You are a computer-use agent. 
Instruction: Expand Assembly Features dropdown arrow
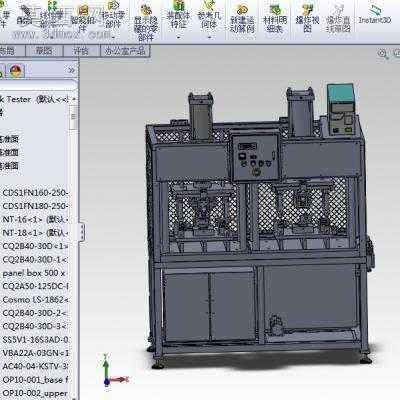pos(178,37)
